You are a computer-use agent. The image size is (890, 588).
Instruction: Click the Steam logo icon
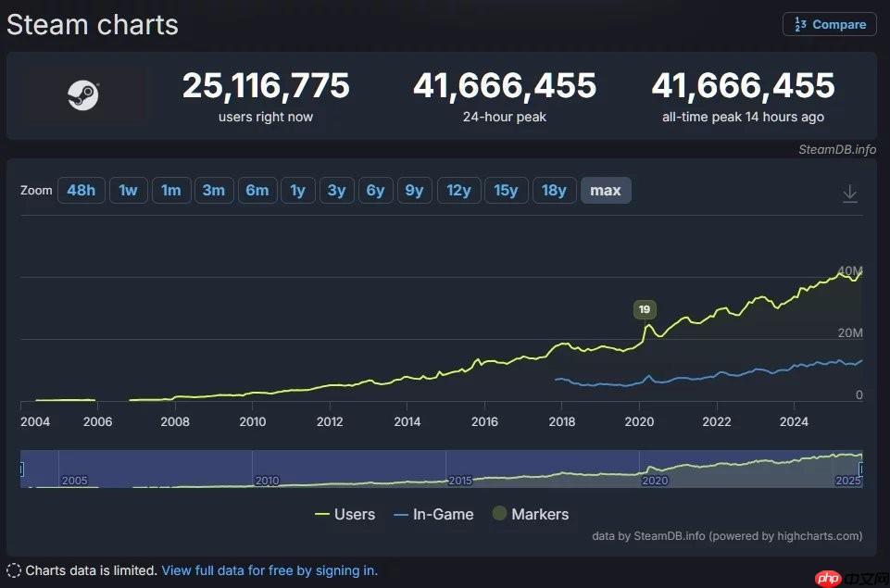point(83,95)
